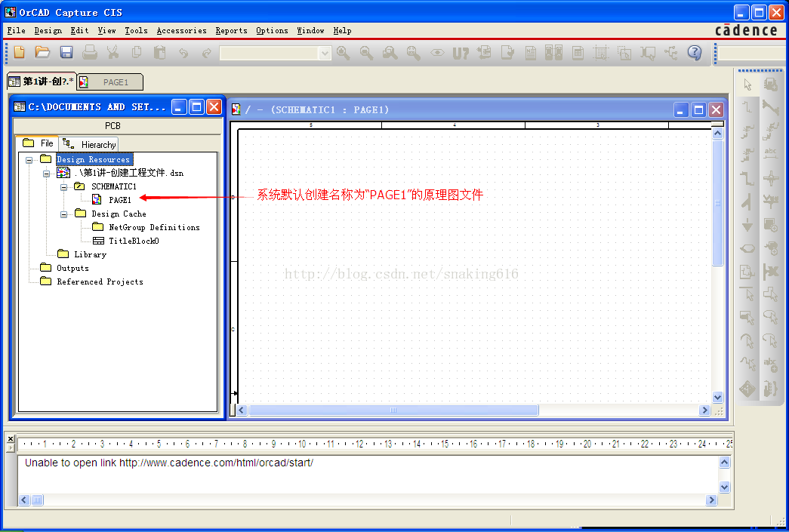Open the Options menu
The image size is (789, 532).
click(x=272, y=30)
